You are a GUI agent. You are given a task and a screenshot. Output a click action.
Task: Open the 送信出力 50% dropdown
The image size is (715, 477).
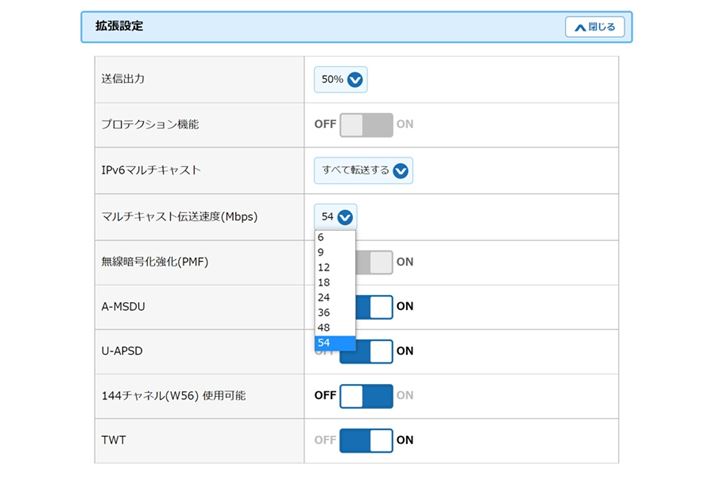pyautogui.click(x=340, y=80)
